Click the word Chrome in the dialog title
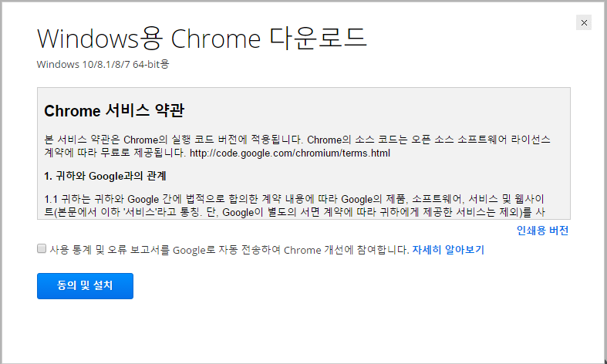The image size is (607, 364). 216,39
